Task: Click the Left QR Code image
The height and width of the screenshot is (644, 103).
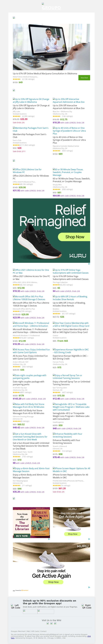Action: [15, 607]
